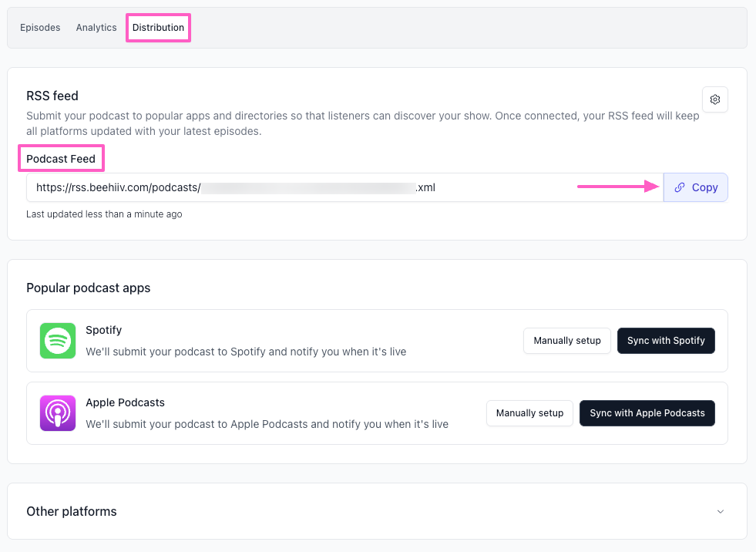Click the Podcast Feed label
Image resolution: width=756 pixels, height=552 pixels.
click(61, 159)
